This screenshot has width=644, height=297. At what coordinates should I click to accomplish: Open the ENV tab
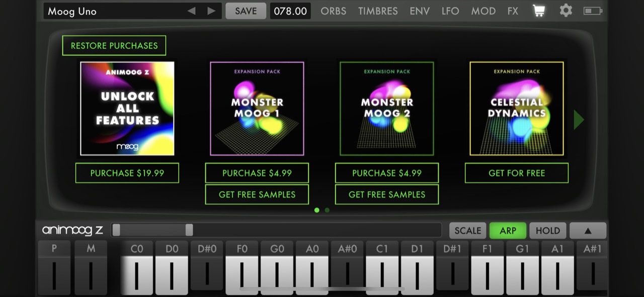click(x=420, y=11)
